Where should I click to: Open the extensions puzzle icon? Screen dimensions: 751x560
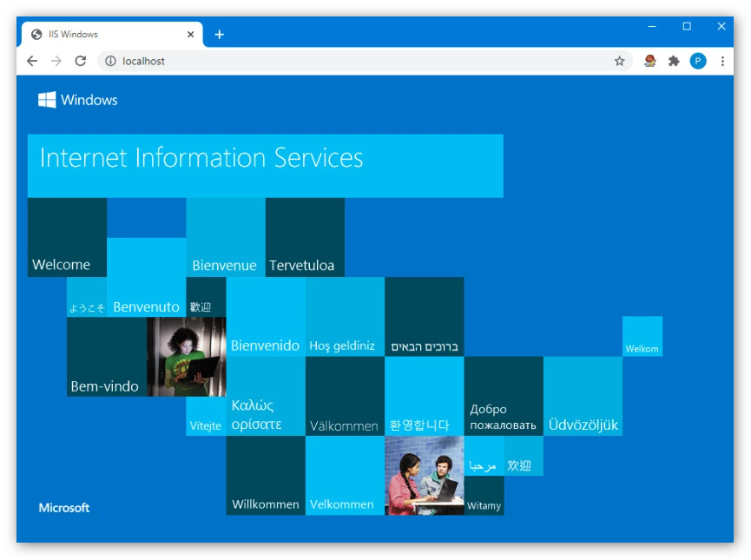click(x=674, y=61)
